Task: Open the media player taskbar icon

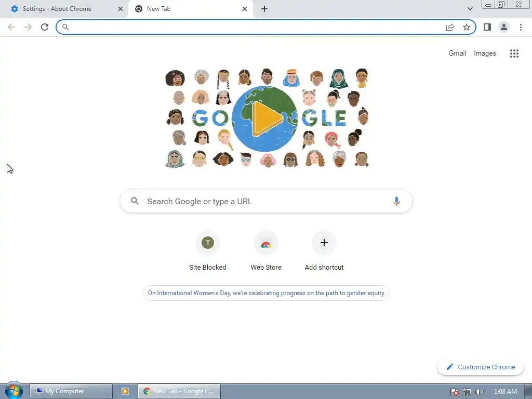Action: click(125, 391)
